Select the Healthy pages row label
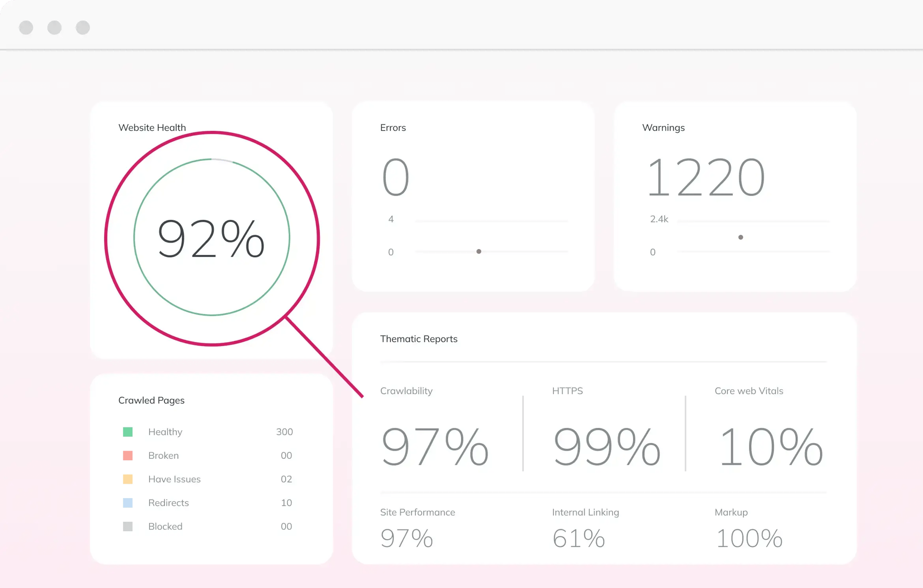Image resolution: width=923 pixels, height=588 pixels. point(165,432)
